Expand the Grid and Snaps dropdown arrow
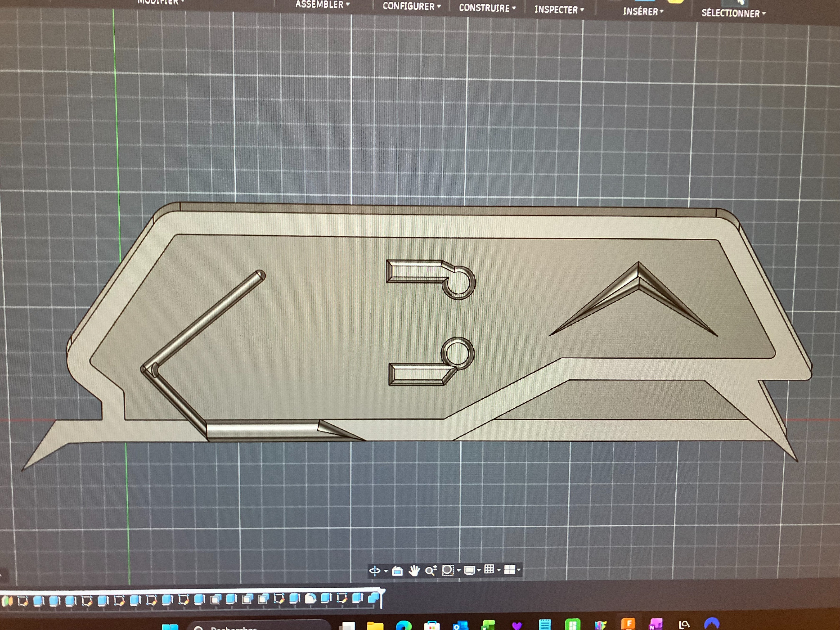This screenshot has width=840, height=630. pyautogui.click(x=499, y=570)
